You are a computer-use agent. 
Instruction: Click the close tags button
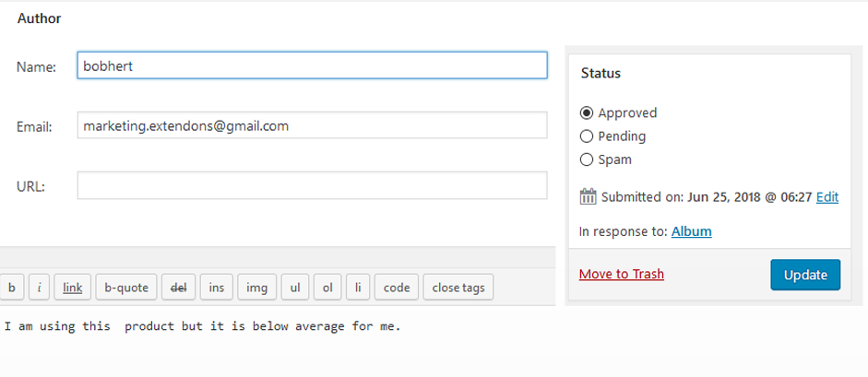tap(458, 288)
